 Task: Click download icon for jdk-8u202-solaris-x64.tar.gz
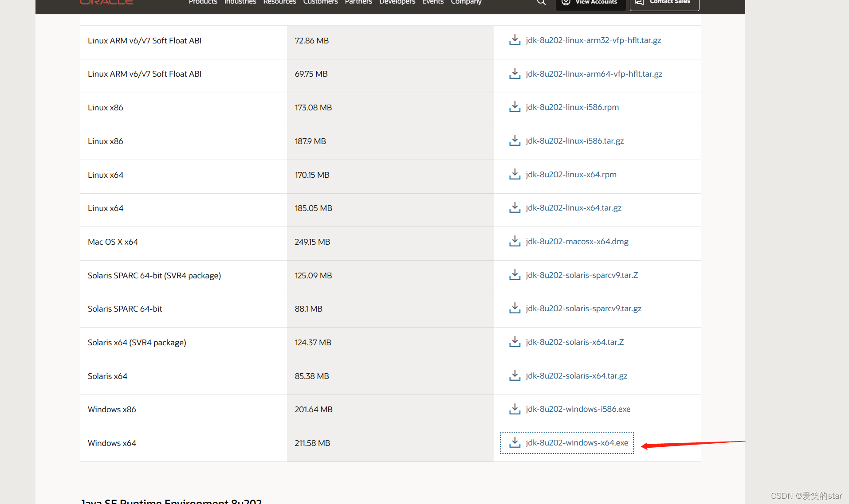[515, 375]
